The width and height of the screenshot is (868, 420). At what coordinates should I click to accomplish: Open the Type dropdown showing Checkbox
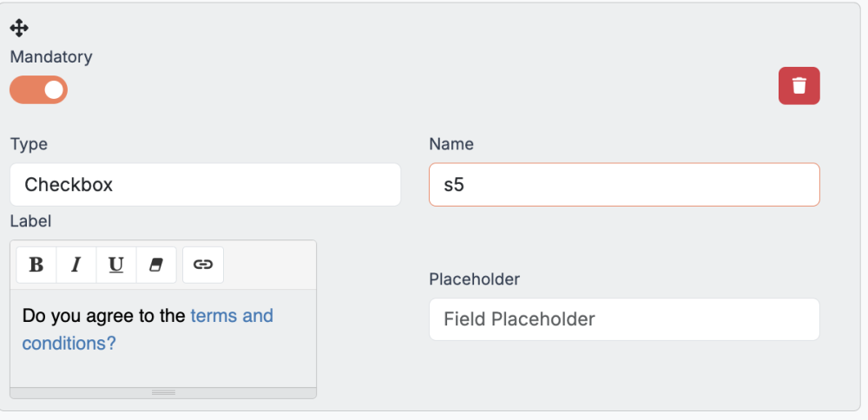205,185
